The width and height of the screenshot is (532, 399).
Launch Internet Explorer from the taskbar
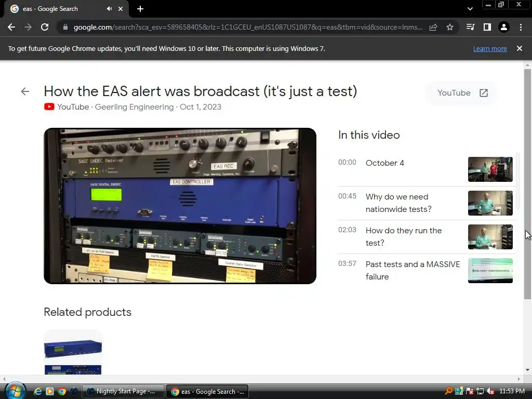37,391
